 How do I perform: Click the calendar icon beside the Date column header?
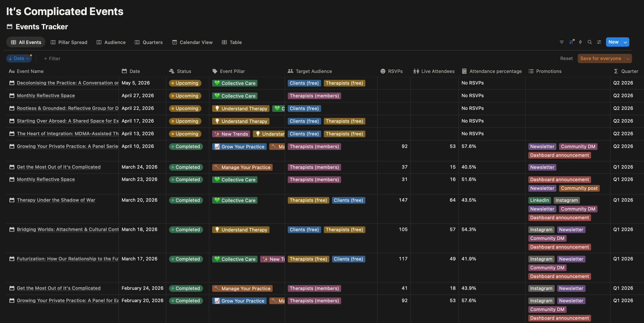[x=124, y=71]
